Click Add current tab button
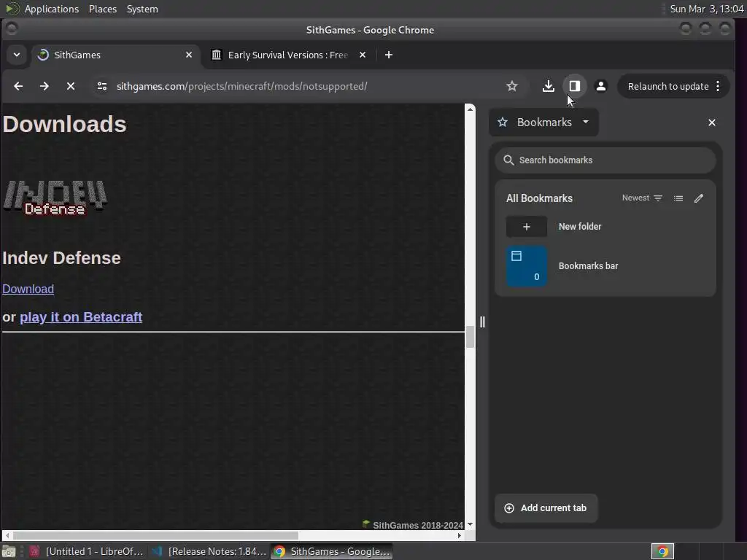This screenshot has height=560, width=747. 546,508
